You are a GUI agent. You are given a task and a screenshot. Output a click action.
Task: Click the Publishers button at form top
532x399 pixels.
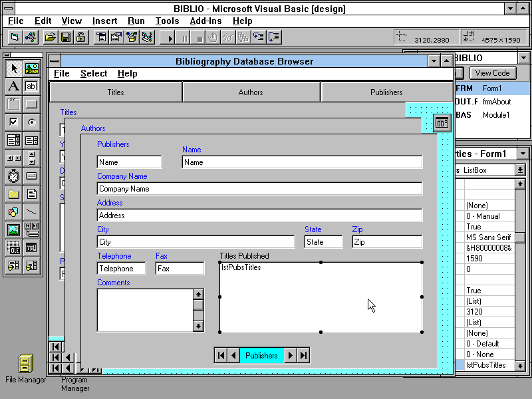386,92
